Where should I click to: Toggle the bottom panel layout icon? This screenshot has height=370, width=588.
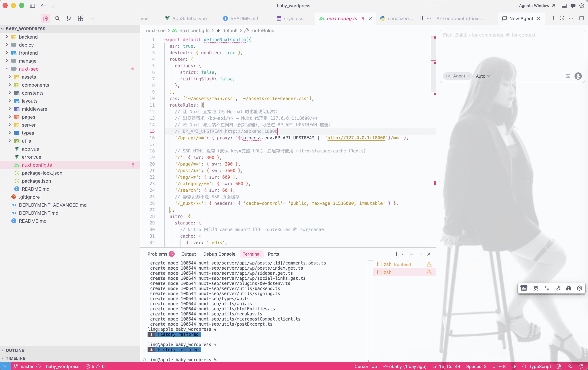[564, 6]
